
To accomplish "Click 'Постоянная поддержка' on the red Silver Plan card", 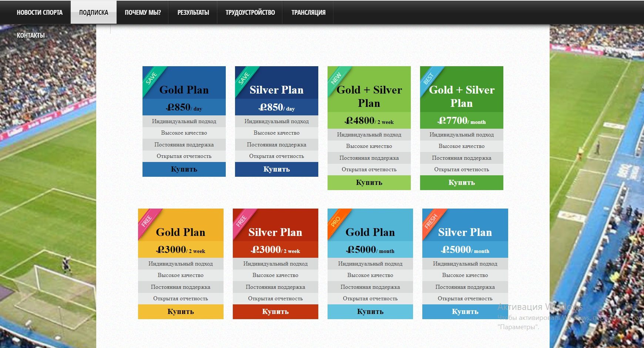I will tap(275, 287).
